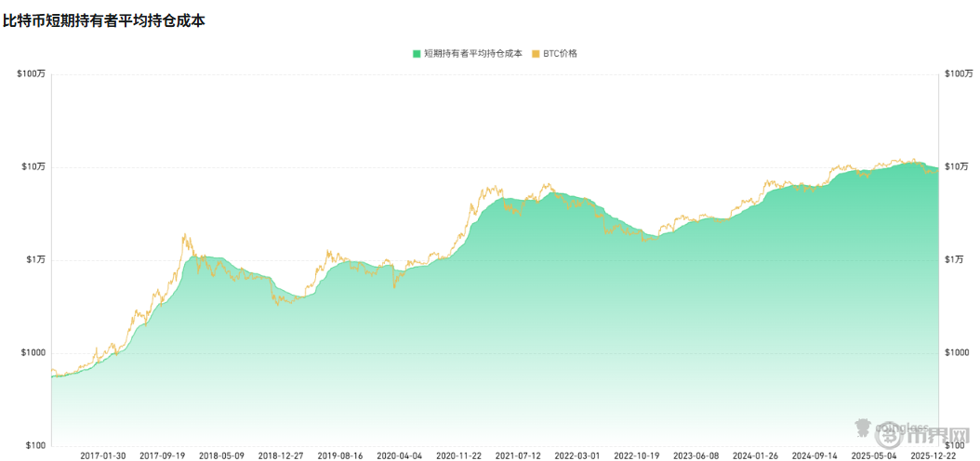Click the 2024-01-26 x-axis date
This screenshot has width=980, height=461.
click(755, 455)
